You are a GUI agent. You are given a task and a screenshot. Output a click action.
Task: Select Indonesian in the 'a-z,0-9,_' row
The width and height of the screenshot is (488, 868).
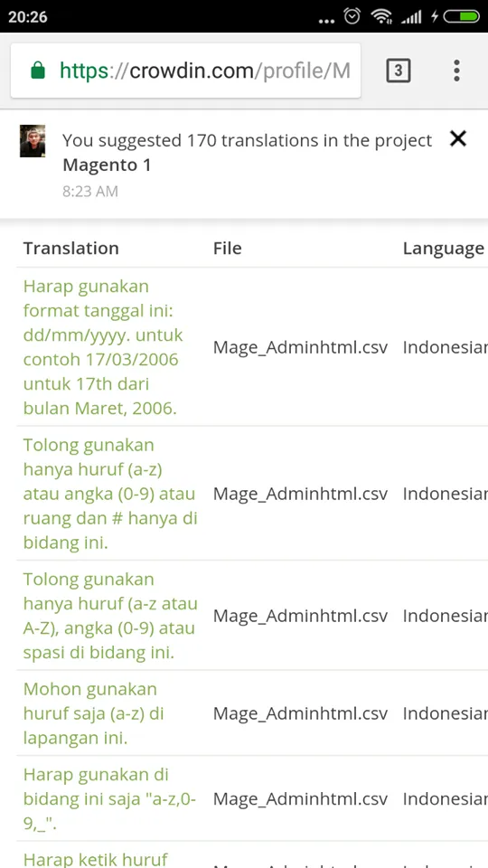445,798
